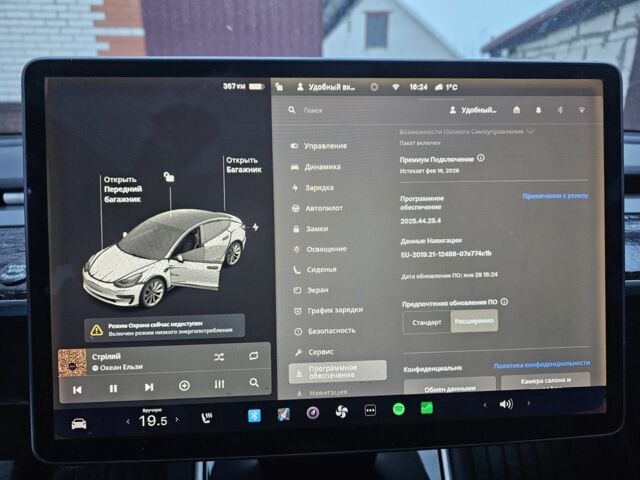640x480 pixels.
Task: Toggle shuffle in media player
Action: (219, 356)
